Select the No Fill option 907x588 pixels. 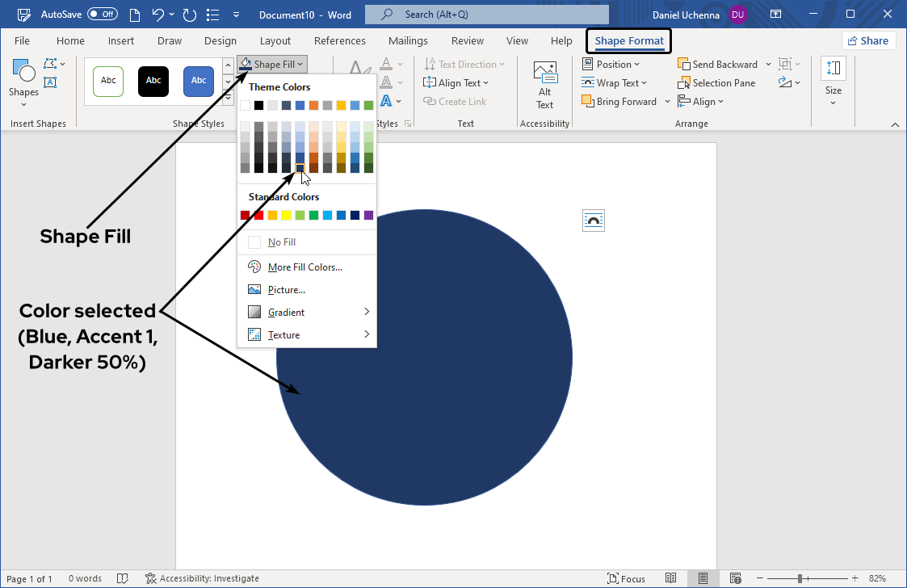tap(282, 242)
